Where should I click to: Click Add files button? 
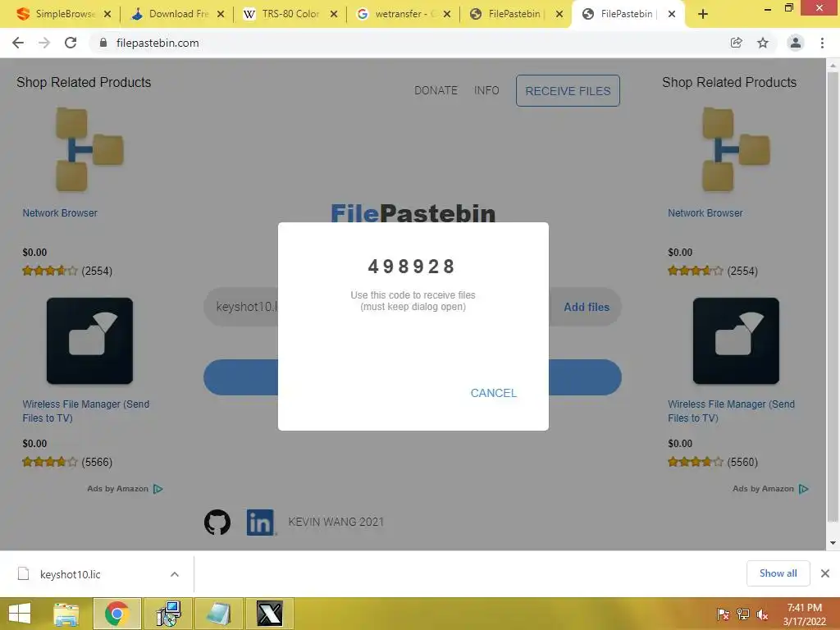586,307
